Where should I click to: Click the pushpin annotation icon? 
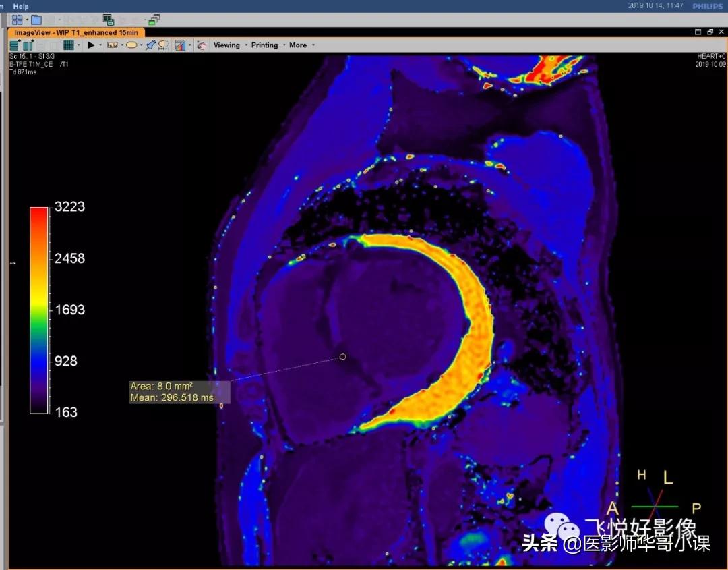pos(151,45)
